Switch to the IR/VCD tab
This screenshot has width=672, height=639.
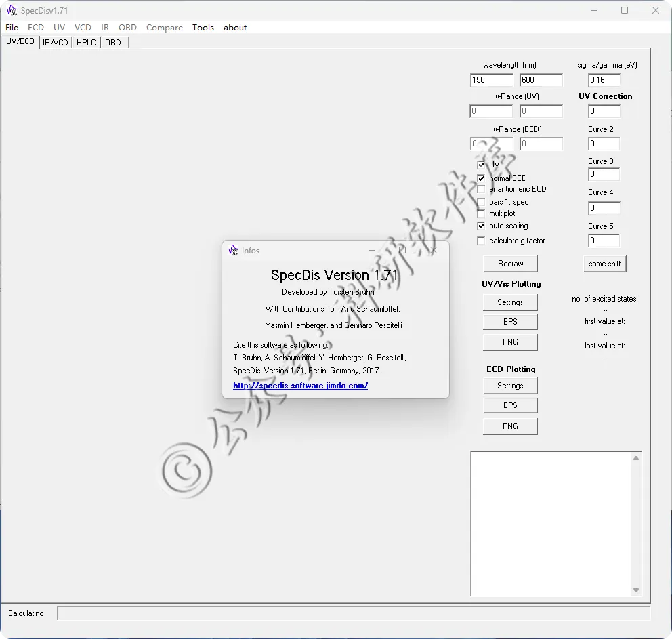[x=56, y=43]
